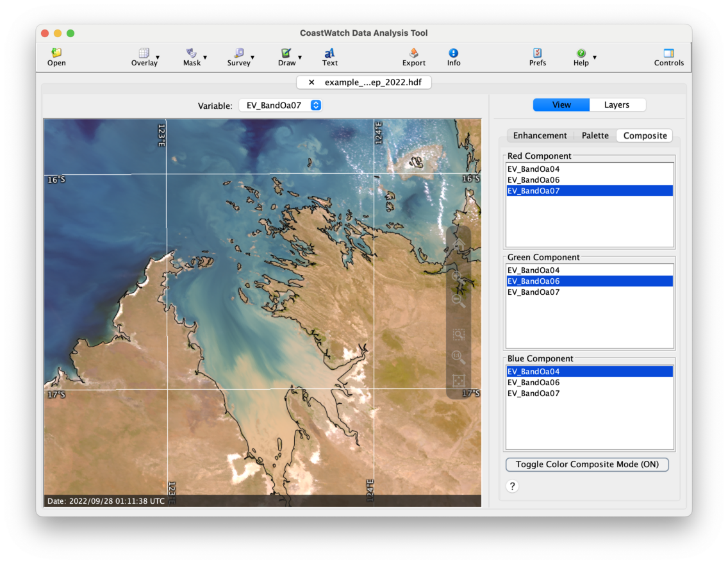728x564 pixels.
Task: Click the zoom out magnifier on map
Action: tap(459, 301)
